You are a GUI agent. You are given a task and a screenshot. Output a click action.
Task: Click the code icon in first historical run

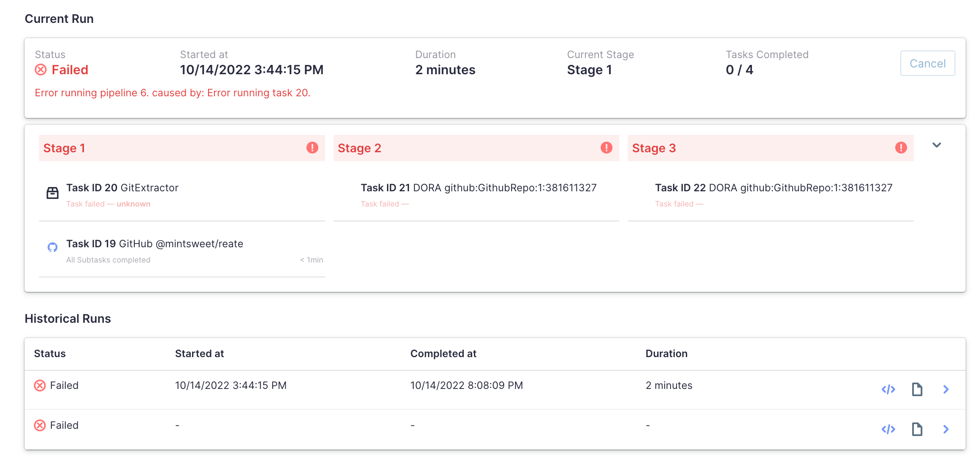pyautogui.click(x=888, y=389)
